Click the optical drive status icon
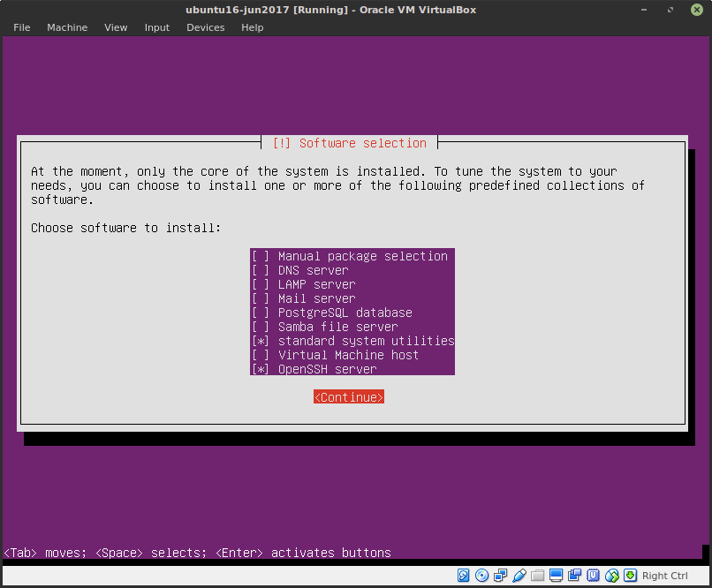 coord(481,575)
